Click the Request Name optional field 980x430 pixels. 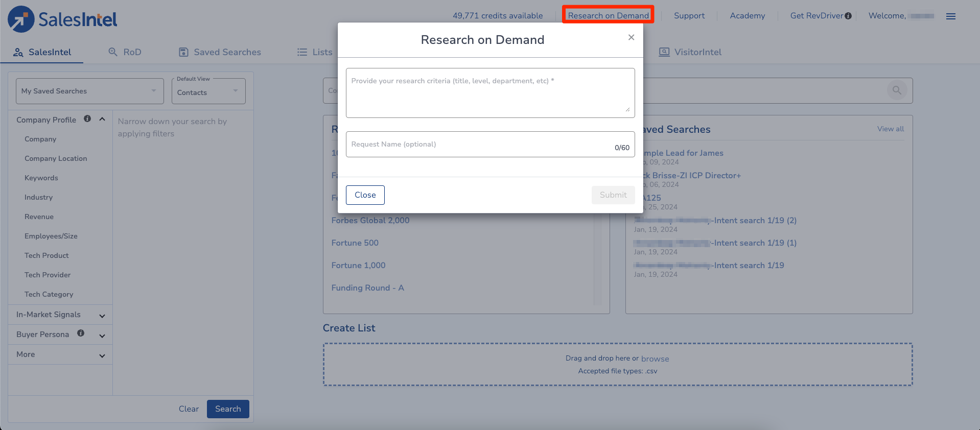click(491, 144)
